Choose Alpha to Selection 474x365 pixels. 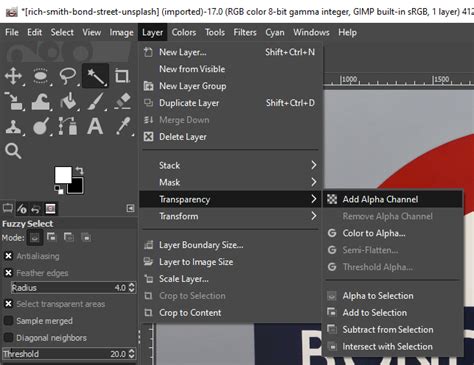tap(392, 296)
